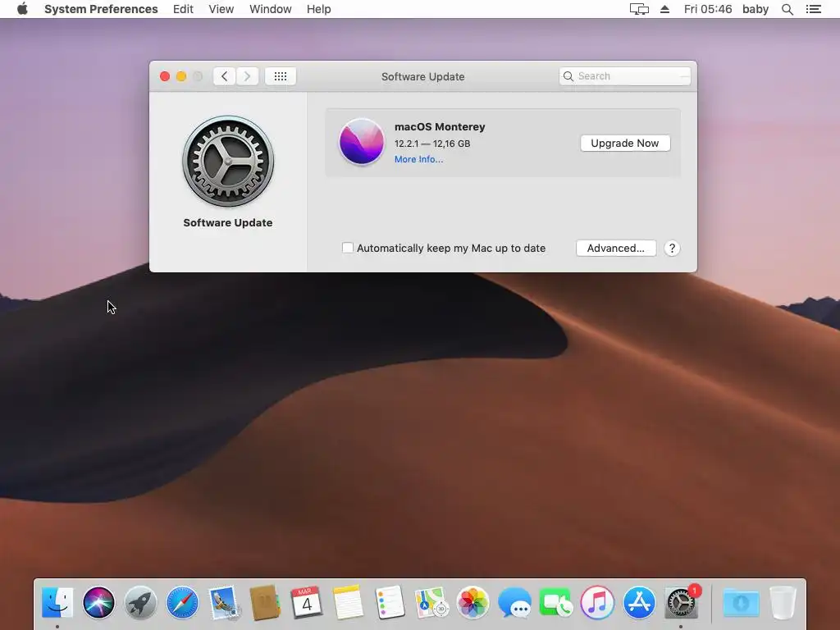Image resolution: width=840 pixels, height=630 pixels.
Task: Open FaceTime icon in Dock
Action: pos(555,602)
